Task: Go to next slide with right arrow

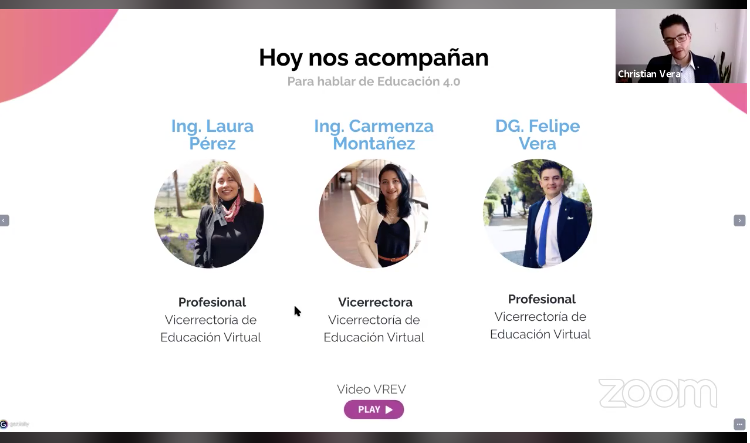Action: click(739, 221)
